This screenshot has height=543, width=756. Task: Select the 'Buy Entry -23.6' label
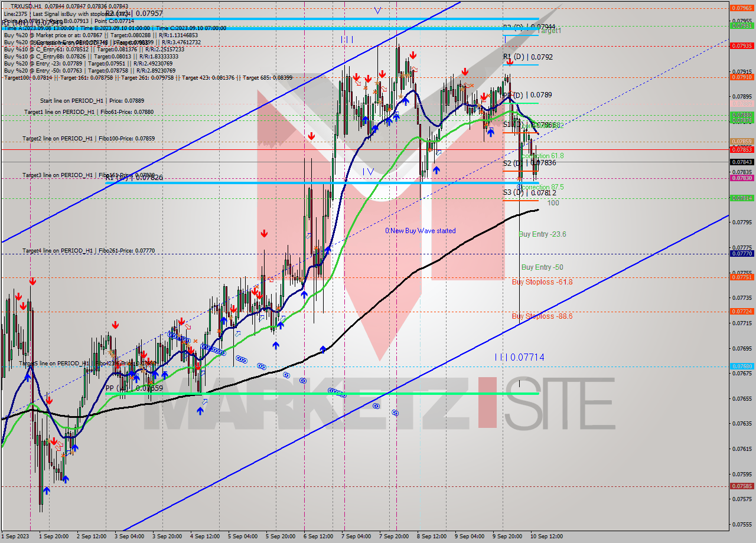(542, 234)
